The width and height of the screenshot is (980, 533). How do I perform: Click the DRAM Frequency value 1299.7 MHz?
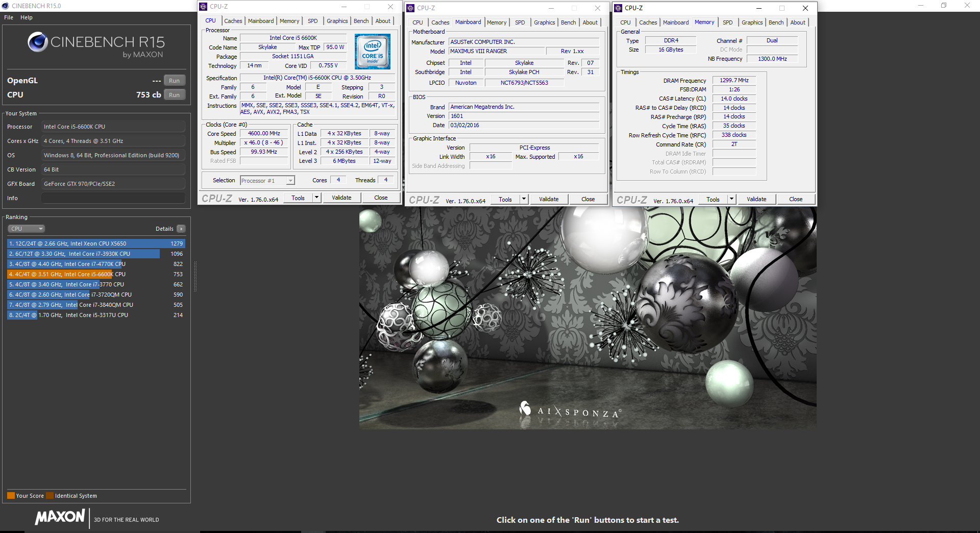pos(734,81)
